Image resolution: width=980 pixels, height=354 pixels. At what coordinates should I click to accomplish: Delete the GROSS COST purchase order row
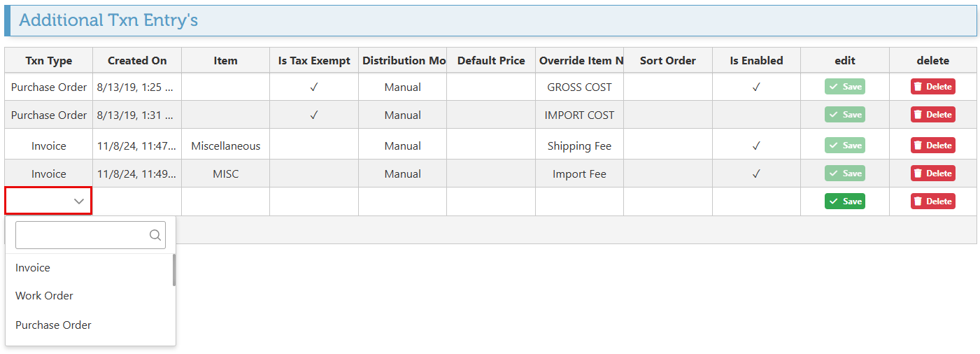(x=932, y=87)
